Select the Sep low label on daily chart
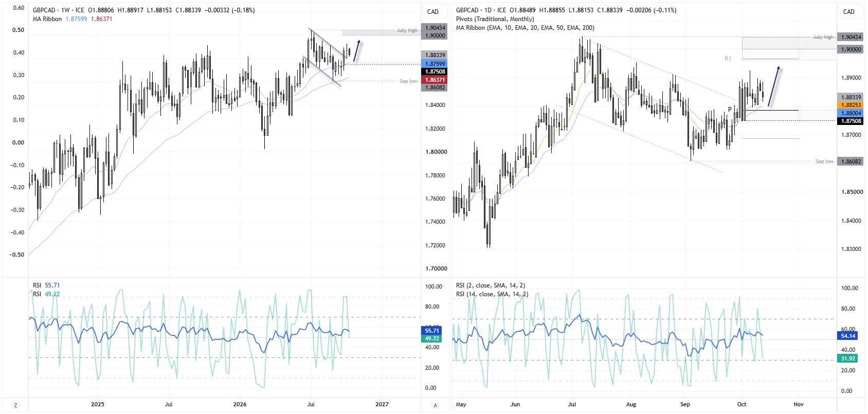868x414 pixels. click(824, 161)
